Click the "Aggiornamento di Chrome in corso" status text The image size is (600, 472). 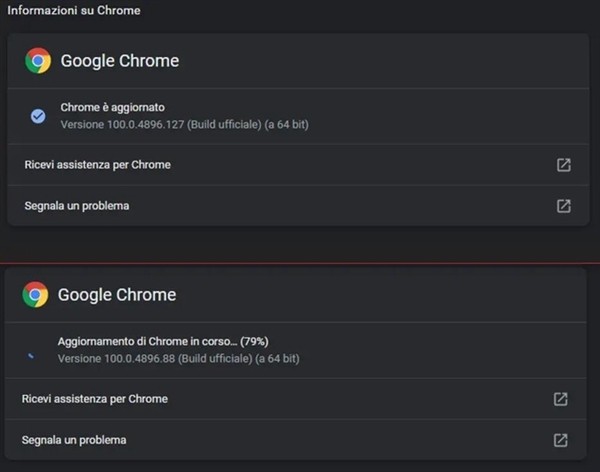coord(147,341)
